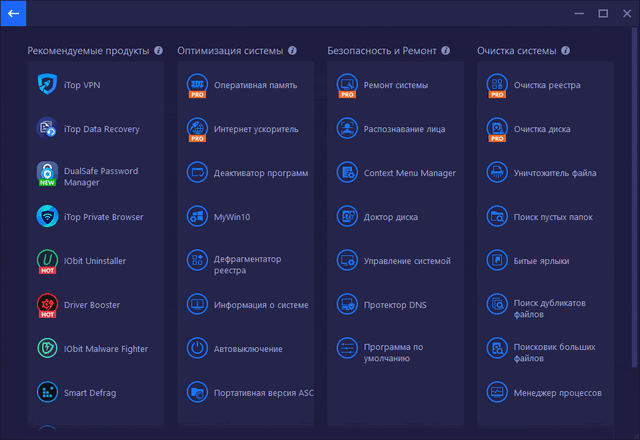
Task: Open Дефрагментатор реестра icon
Action: [197, 260]
